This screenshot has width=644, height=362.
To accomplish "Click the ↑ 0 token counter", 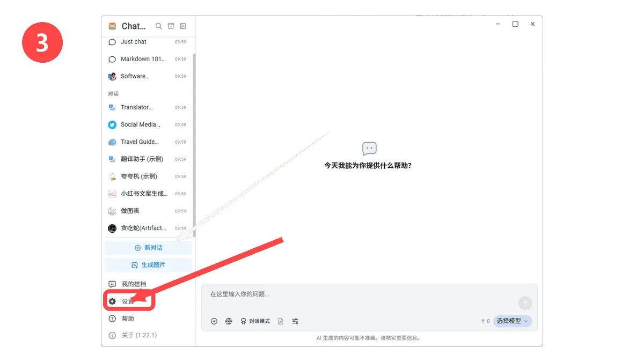I will click(x=485, y=321).
